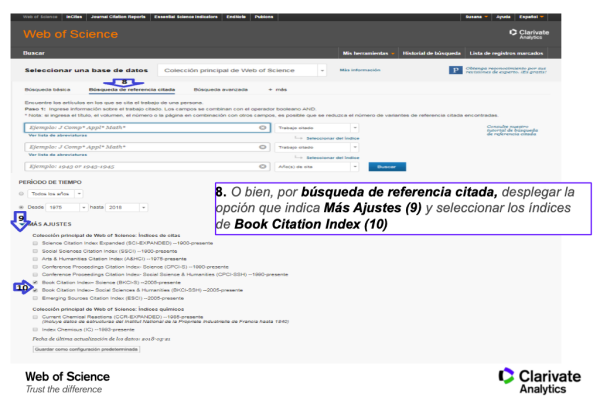Collapse the MÁS AJUSTES section
This screenshot has width=600, height=401.
pyautogui.click(x=50, y=224)
